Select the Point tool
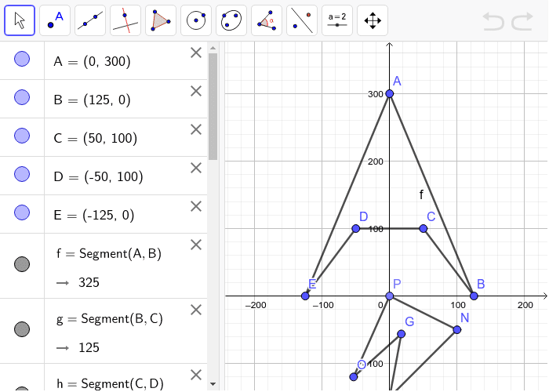This screenshot has height=392, width=549. [55, 20]
